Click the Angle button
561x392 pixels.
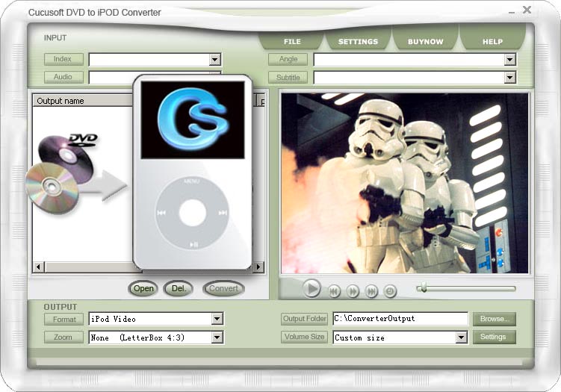288,59
